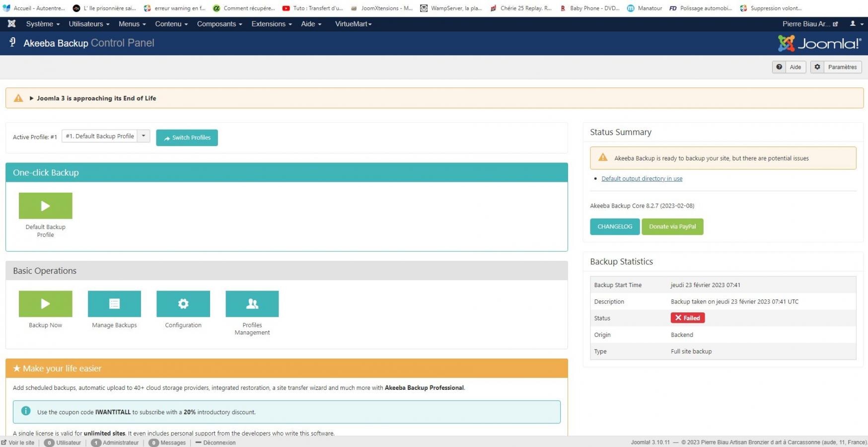Open the 'JoomXtensions - M...' bookmark
This screenshot has width=868, height=447.
click(x=381, y=8)
